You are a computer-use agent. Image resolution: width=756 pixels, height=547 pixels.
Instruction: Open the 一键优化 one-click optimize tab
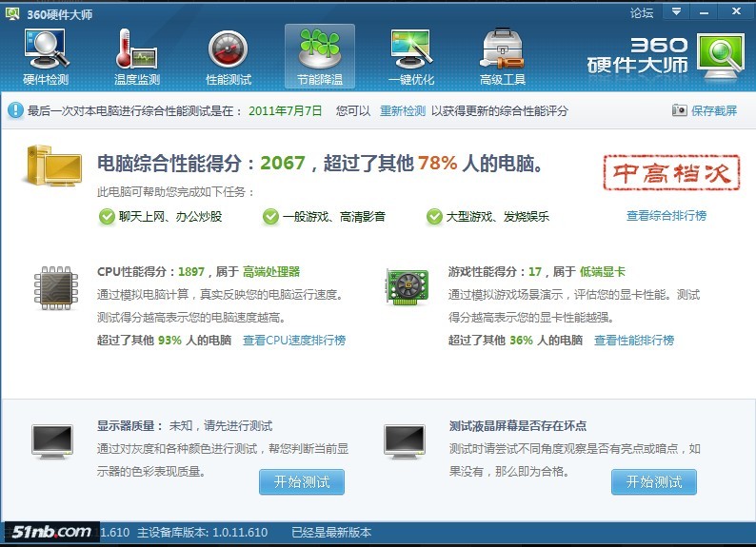pos(410,57)
